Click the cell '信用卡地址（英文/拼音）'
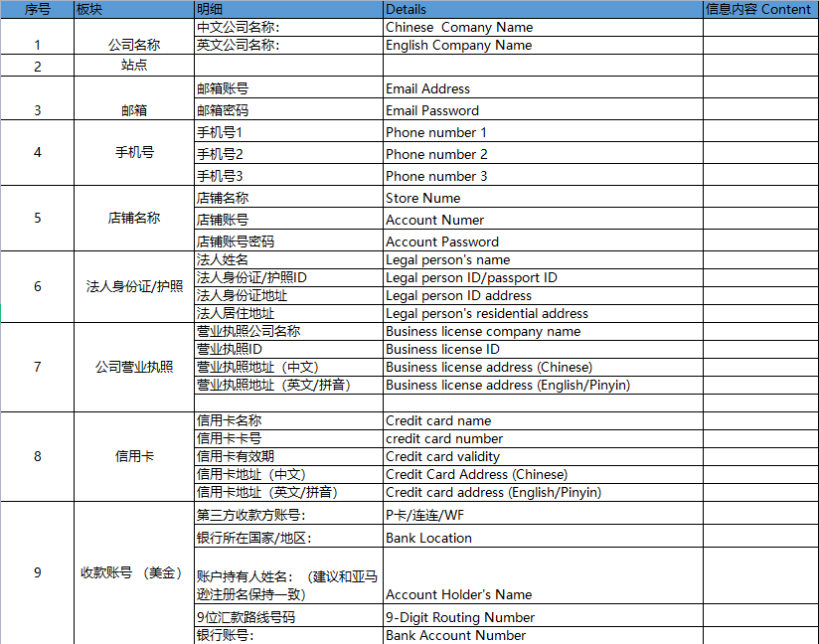 pos(289,492)
